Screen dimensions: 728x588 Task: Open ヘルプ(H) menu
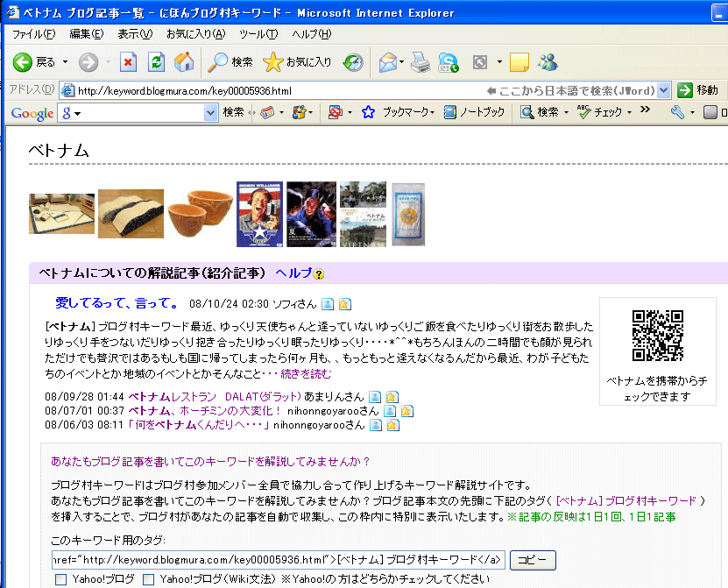coord(312,34)
